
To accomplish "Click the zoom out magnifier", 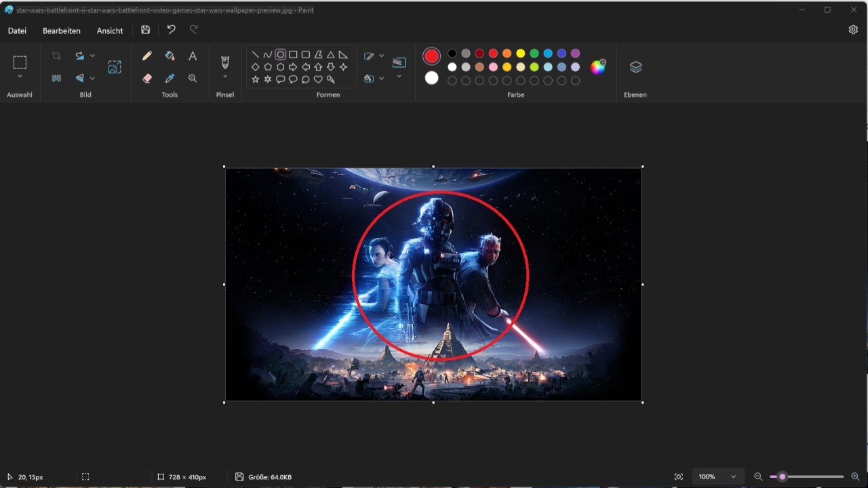I will point(758,477).
